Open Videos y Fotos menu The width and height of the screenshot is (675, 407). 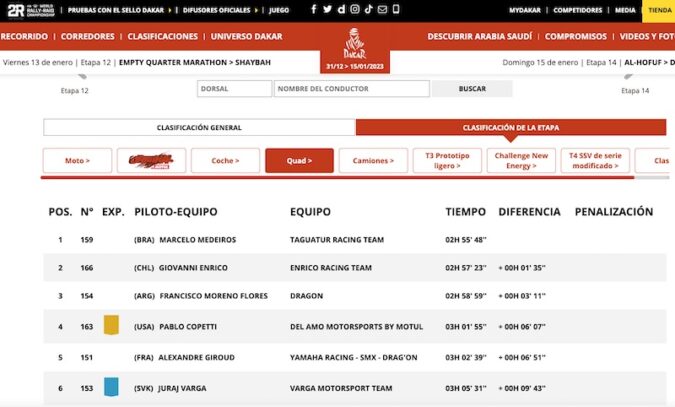click(647, 37)
